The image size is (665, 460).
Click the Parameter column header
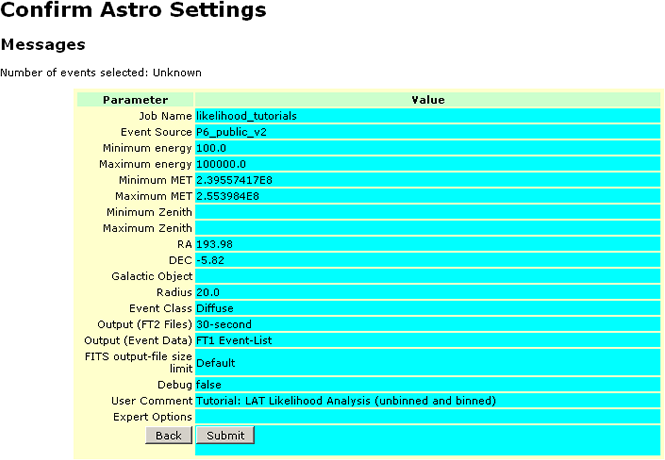click(x=135, y=100)
